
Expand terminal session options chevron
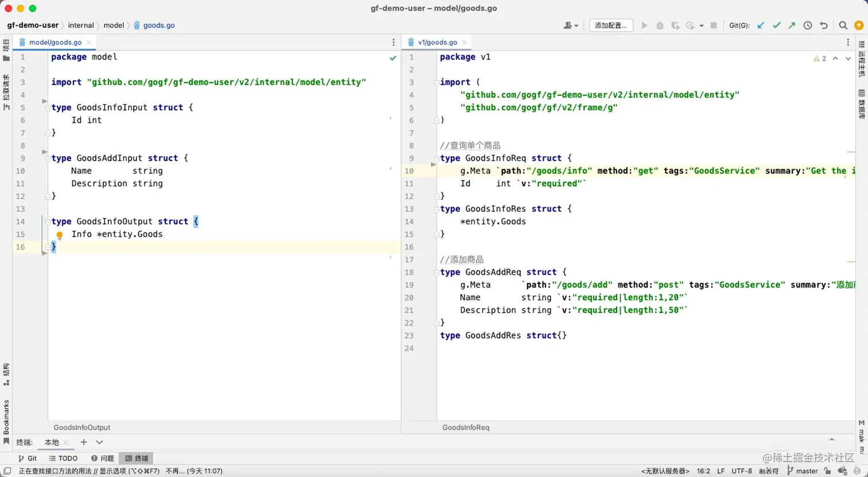pyautogui.click(x=99, y=442)
